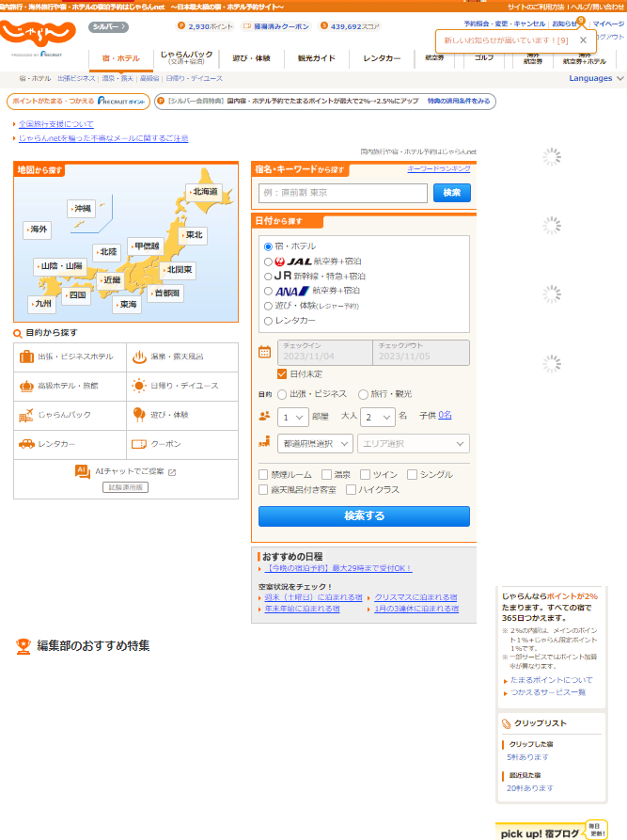Click the AI chat speech bubble icon
This screenshot has height=840, width=627.
click(83, 471)
